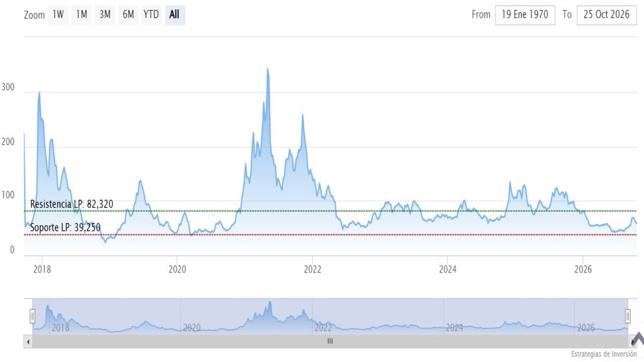Edit the To date field
The width and height of the screenshot is (644, 362).
607,15
